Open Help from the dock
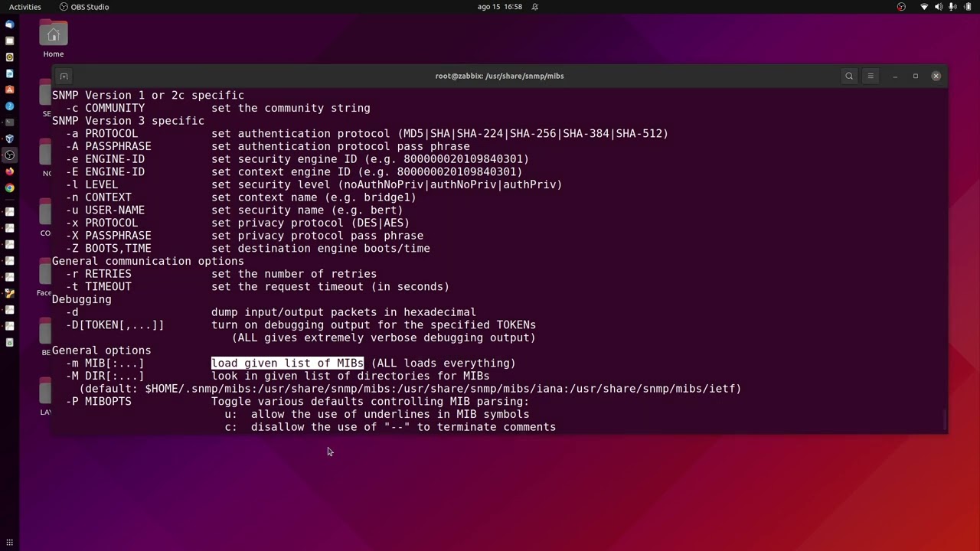 pyautogui.click(x=9, y=106)
